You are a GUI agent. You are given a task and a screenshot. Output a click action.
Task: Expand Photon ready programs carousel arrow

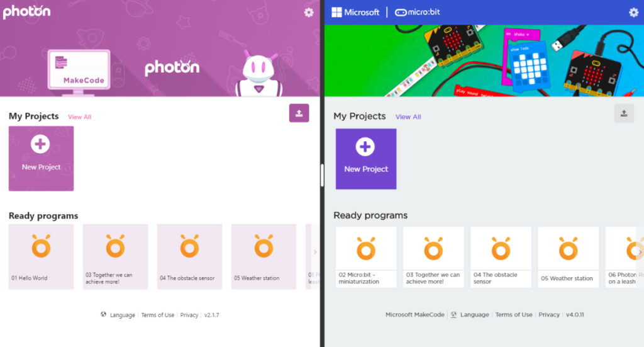point(315,252)
